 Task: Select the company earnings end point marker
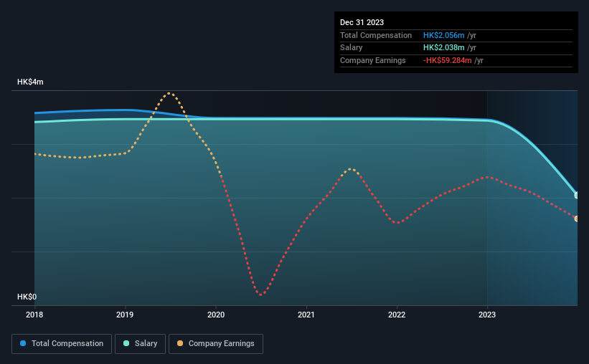click(x=577, y=219)
